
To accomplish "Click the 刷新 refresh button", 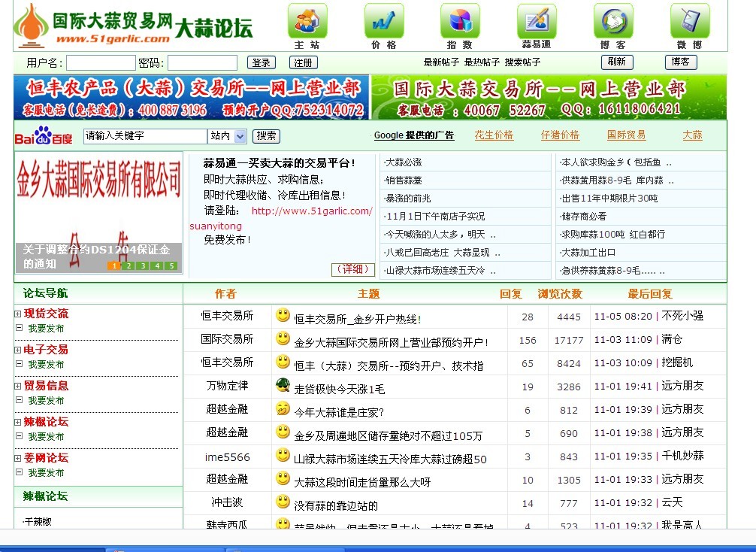I will pos(617,62).
